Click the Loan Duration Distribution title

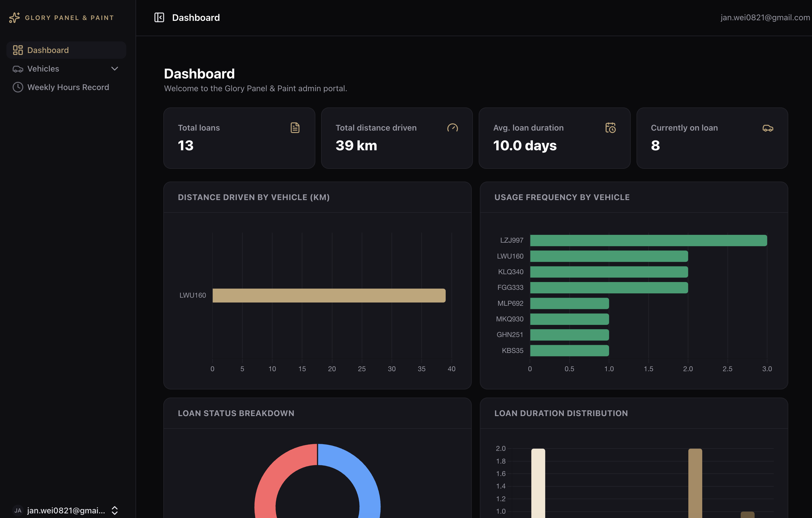pos(561,413)
